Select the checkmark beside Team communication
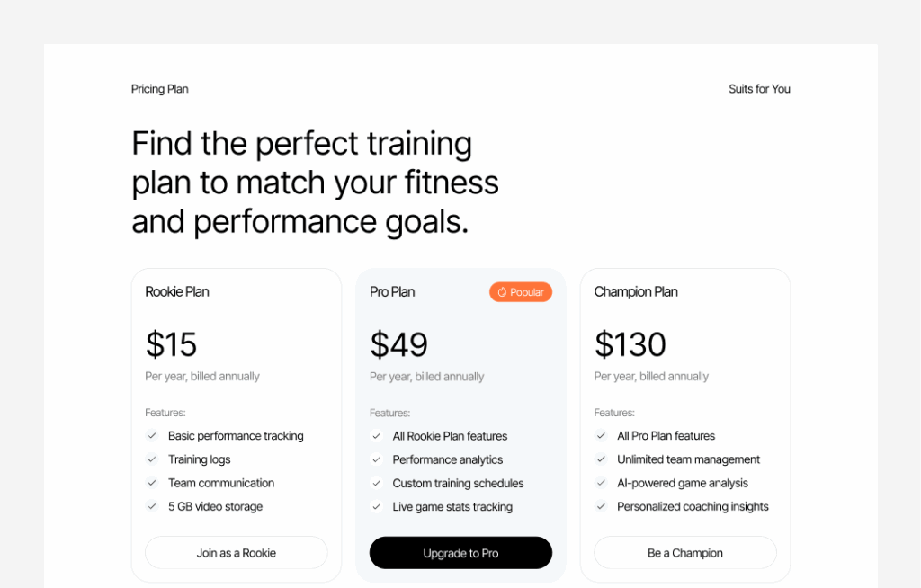The image size is (921, 588). pos(152,483)
